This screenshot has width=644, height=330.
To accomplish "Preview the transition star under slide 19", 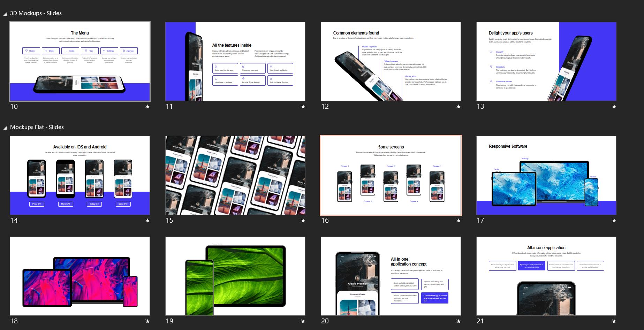I will (x=303, y=321).
